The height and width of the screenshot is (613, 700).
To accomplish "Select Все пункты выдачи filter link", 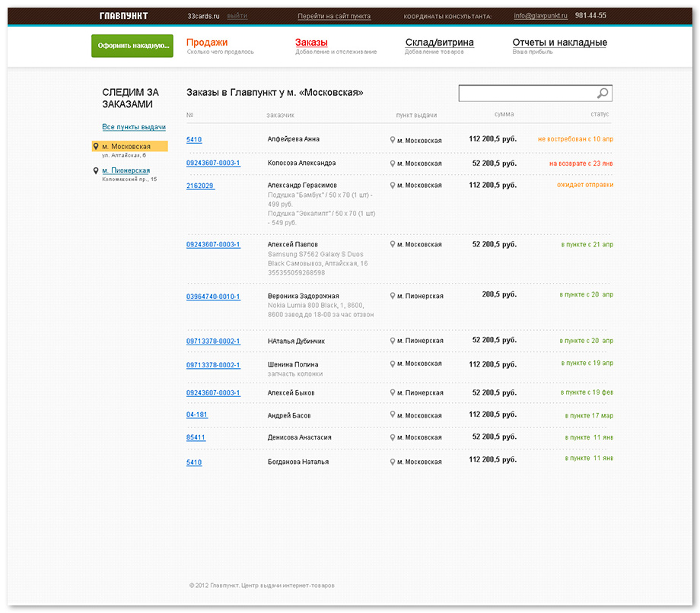I will tap(134, 127).
